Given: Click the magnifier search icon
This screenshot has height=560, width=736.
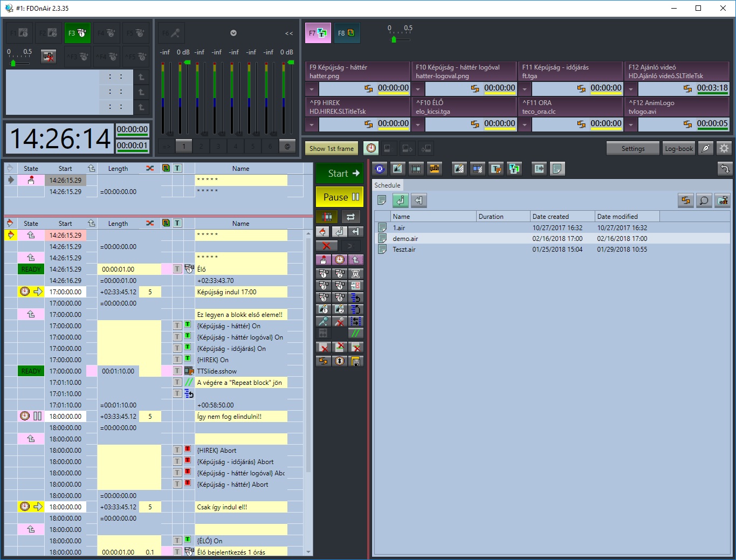Looking at the screenshot, I should point(704,201).
